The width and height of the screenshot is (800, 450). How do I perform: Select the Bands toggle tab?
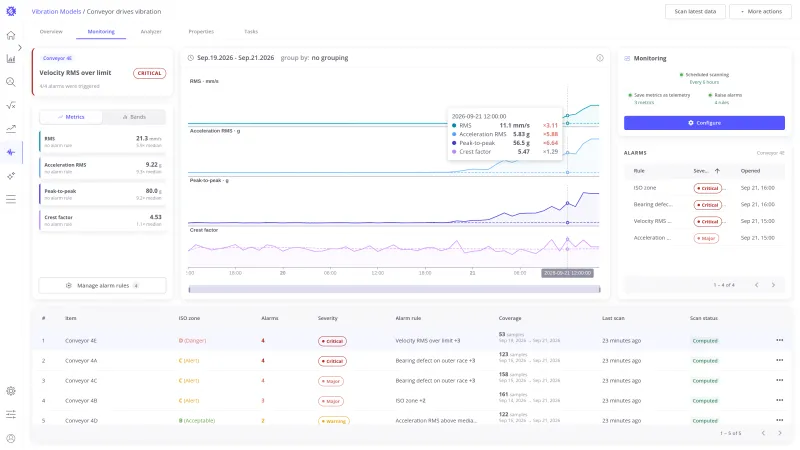pos(134,117)
